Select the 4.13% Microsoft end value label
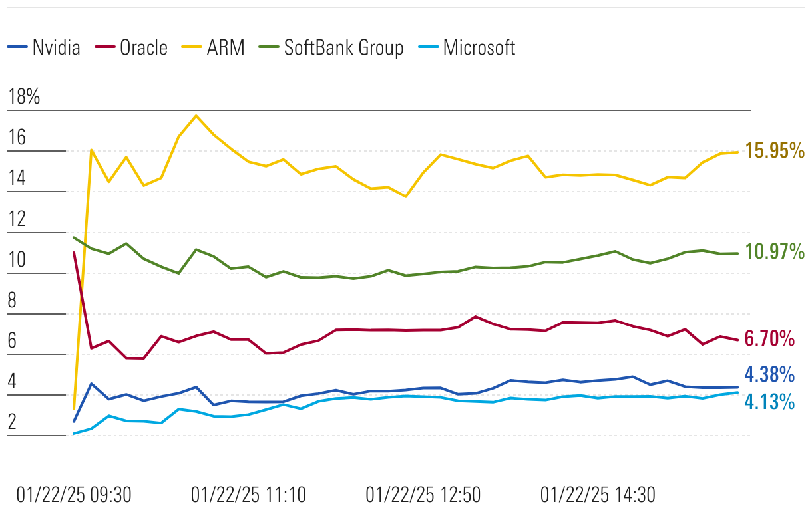Screen dimensions: 812x516 [769, 402]
